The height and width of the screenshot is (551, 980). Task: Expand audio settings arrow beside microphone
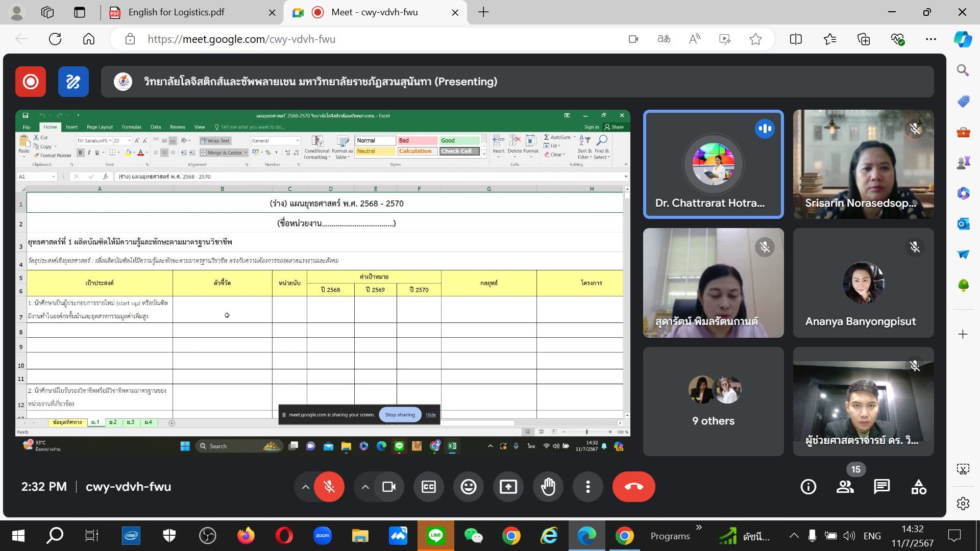pos(305,487)
